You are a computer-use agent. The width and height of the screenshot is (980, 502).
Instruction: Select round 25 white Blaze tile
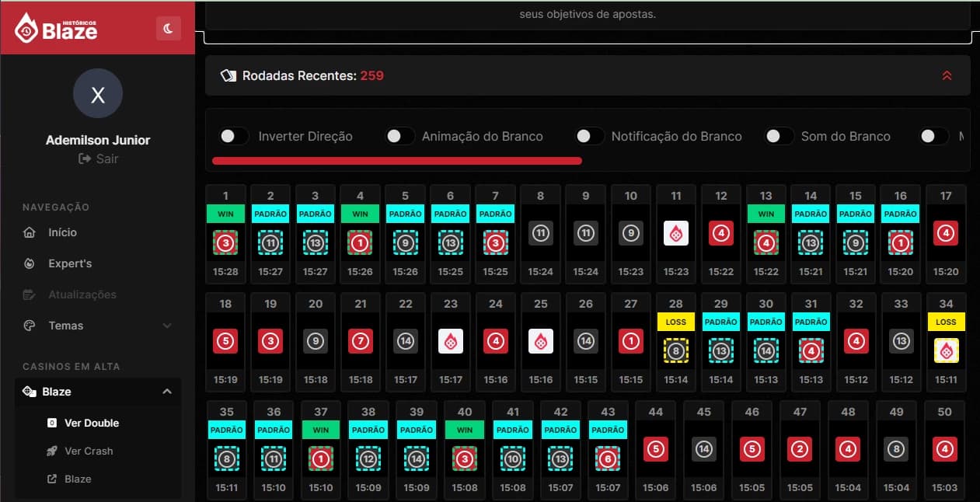click(x=541, y=341)
